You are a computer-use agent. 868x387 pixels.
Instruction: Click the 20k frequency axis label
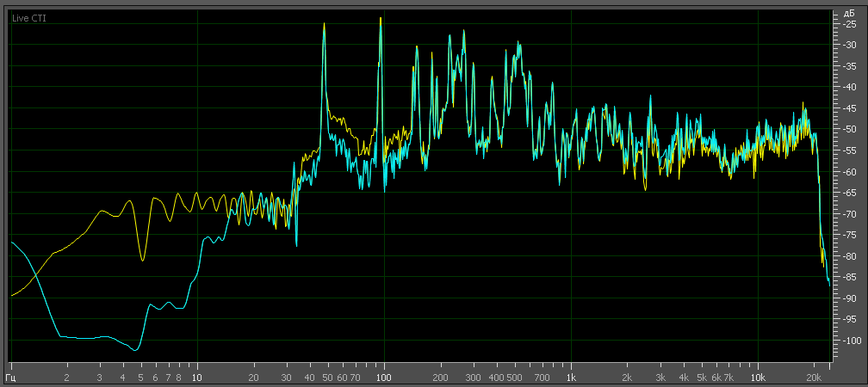coord(813,377)
